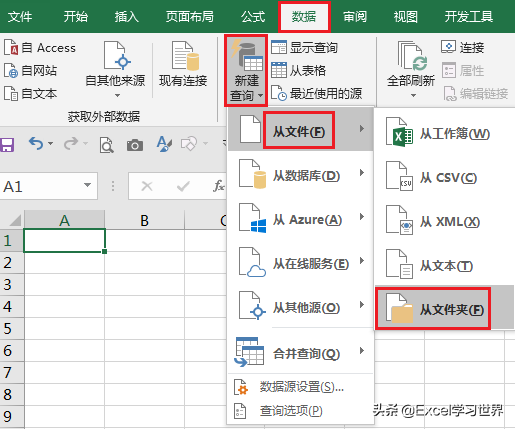Click the formula bar confirm checkmark icon
Image resolution: width=515 pixels, height=429 pixels.
[x=183, y=186]
